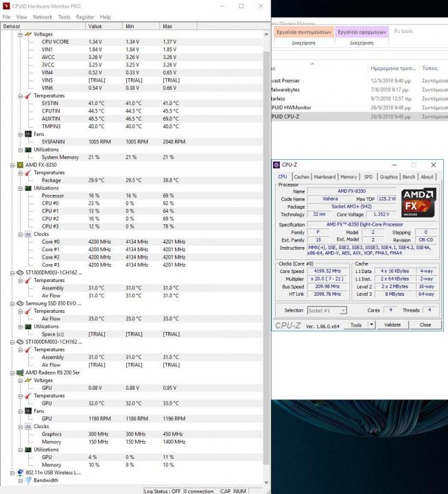Open the Network menu

click(x=43, y=17)
